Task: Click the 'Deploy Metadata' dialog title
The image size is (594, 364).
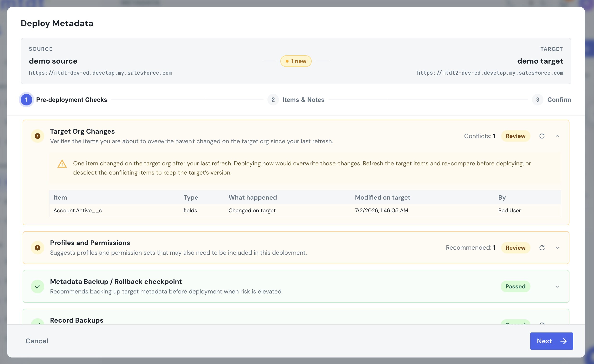Action: point(57,23)
